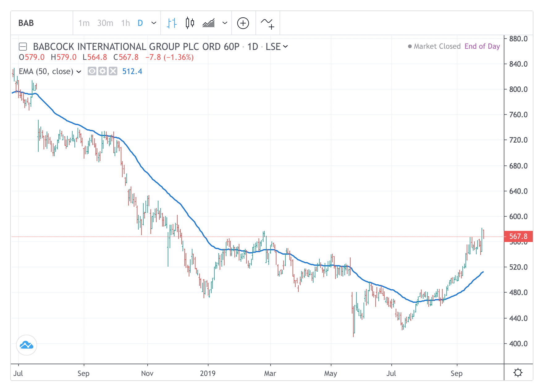Viewport: 543px width, 392px height.
Task: Click the close value C567.8
Action: click(126, 57)
